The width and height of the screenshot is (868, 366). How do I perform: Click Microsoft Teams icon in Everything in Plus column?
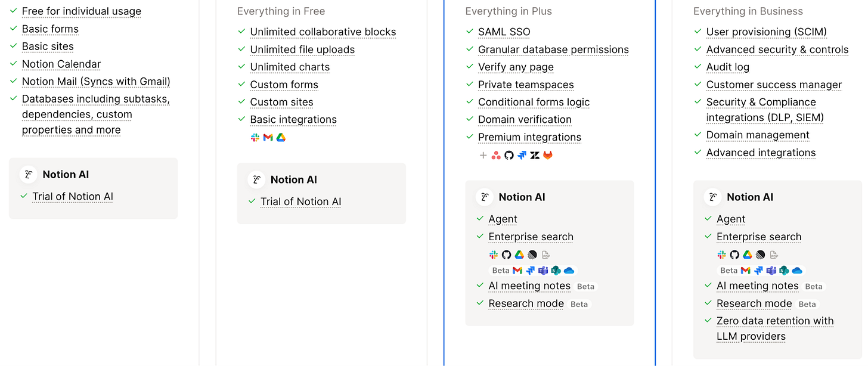coord(543,271)
